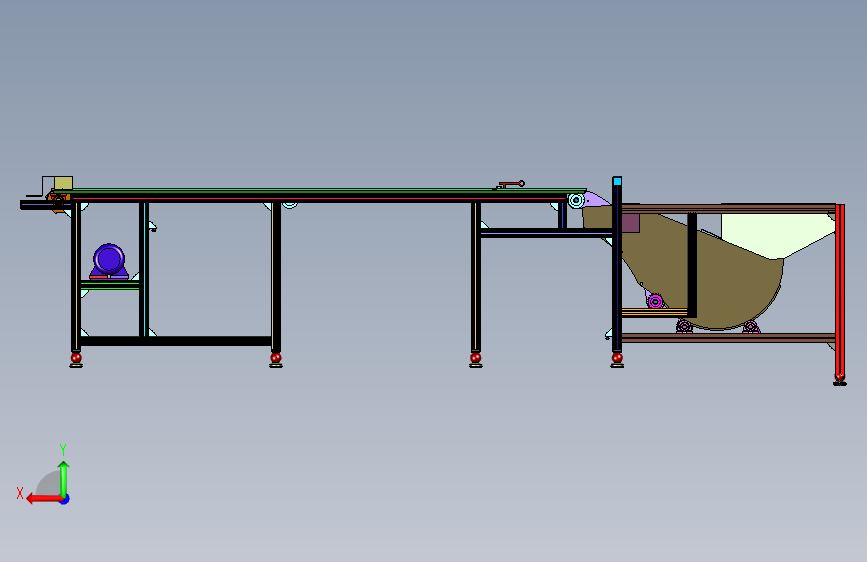Select the tall red leg at far right
867x562 pixels.
(840, 292)
